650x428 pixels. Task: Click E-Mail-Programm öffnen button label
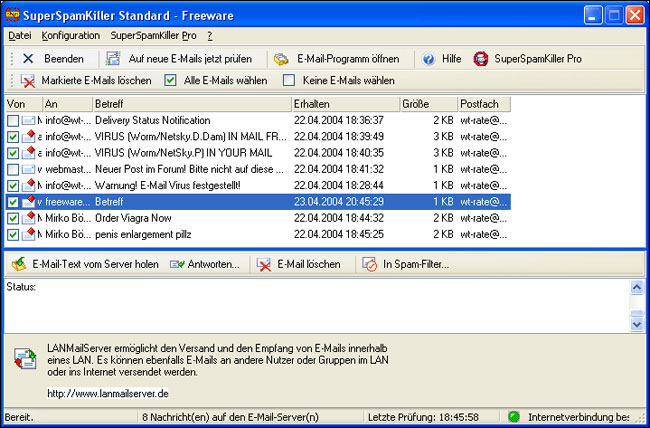click(348, 59)
